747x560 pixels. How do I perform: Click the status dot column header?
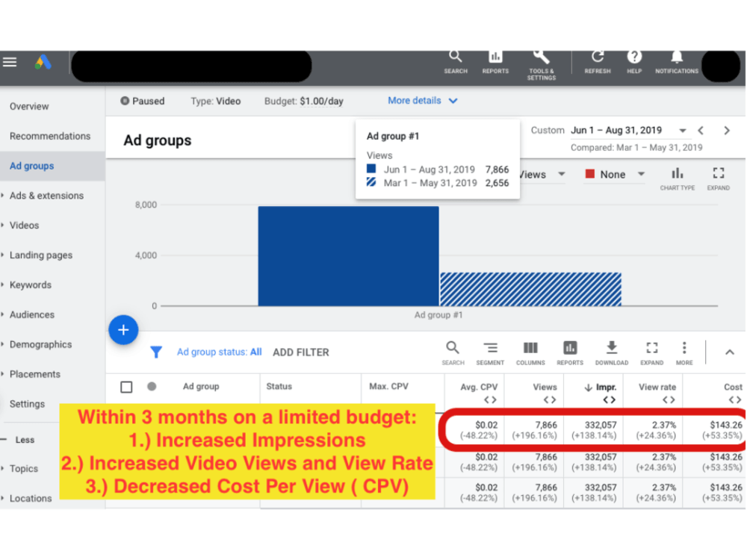tap(152, 386)
